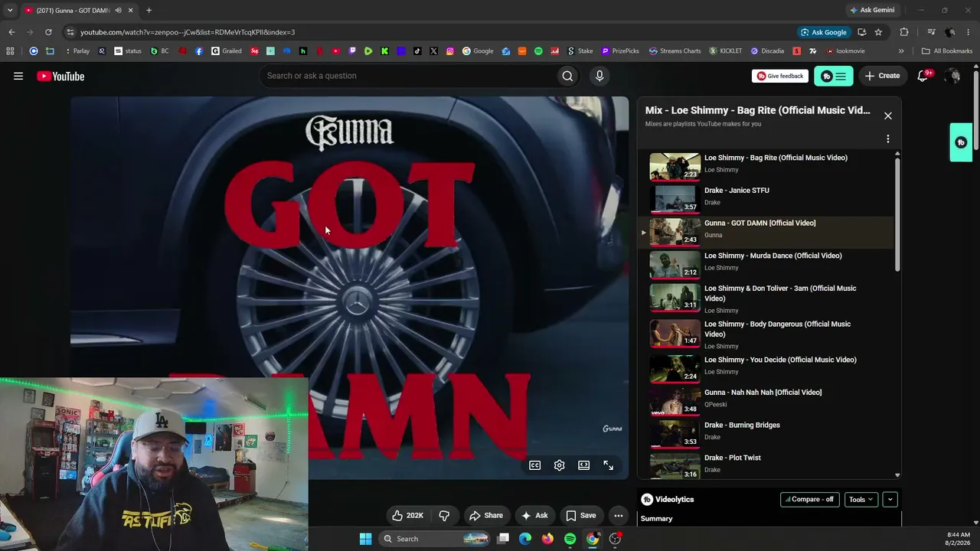Screen dimensions: 980x551
Task: Click the Chrome address bar URL
Action: (x=188, y=32)
